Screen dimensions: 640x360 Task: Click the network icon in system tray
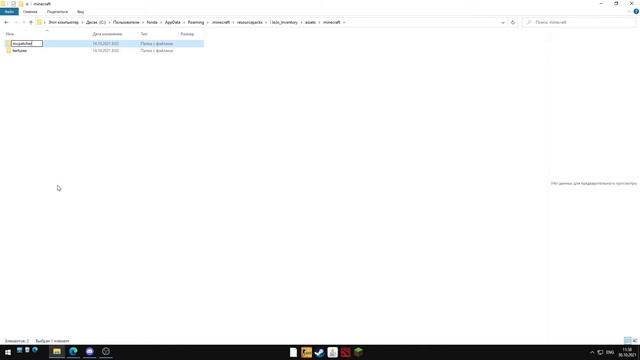[x=600, y=352]
